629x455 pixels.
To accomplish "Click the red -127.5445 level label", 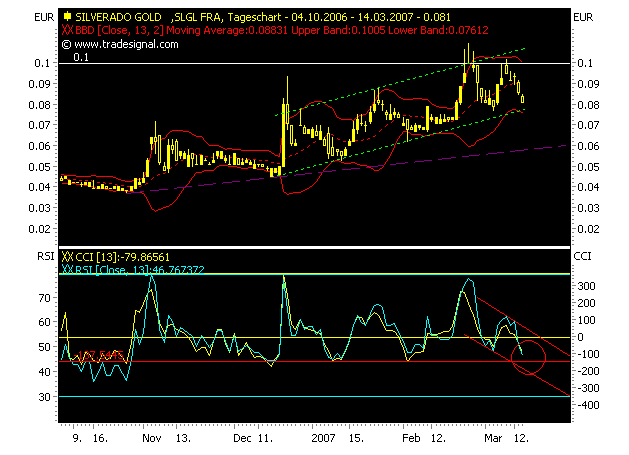I will (x=98, y=356).
